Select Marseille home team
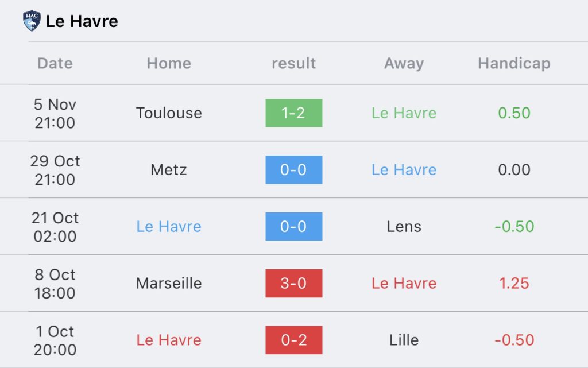The height and width of the screenshot is (368, 588). tap(169, 283)
